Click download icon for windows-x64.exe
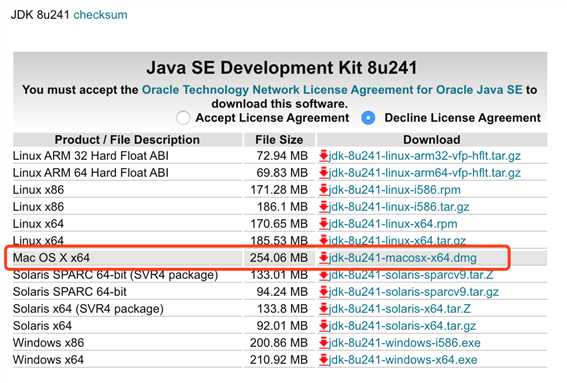The width and height of the screenshot is (567, 383). (x=324, y=360)
